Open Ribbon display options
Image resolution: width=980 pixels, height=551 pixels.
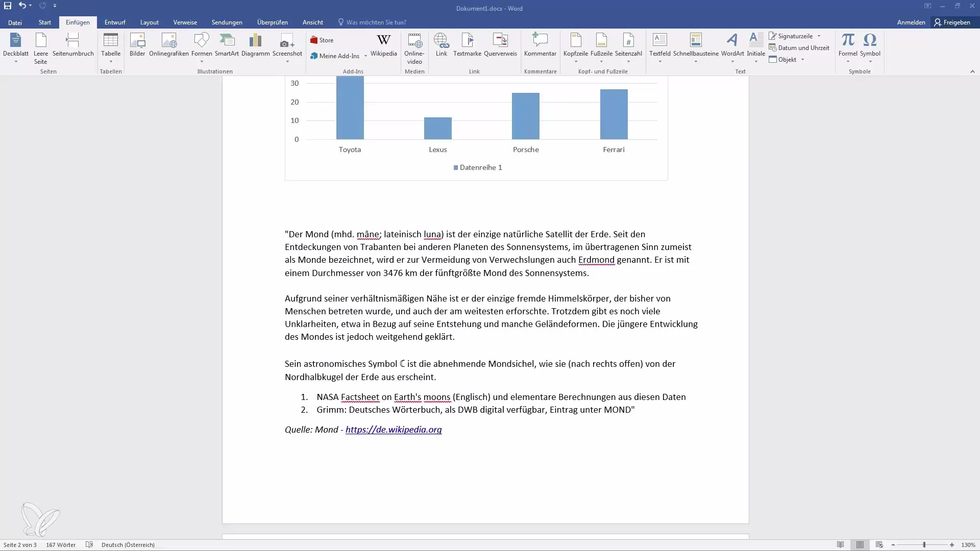tap(927, 6)
